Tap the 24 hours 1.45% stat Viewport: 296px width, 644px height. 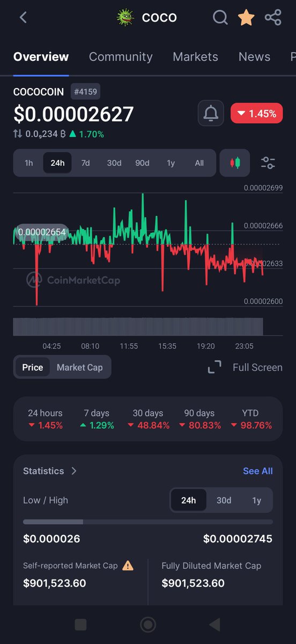(x=45, y=419)
